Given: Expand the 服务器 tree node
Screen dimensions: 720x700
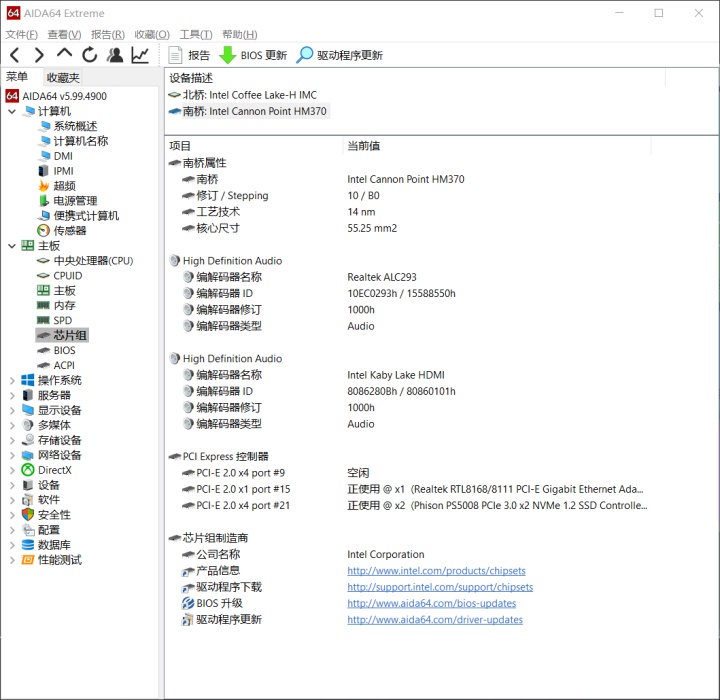Looking at the screenshot, I should coord(12,395).
